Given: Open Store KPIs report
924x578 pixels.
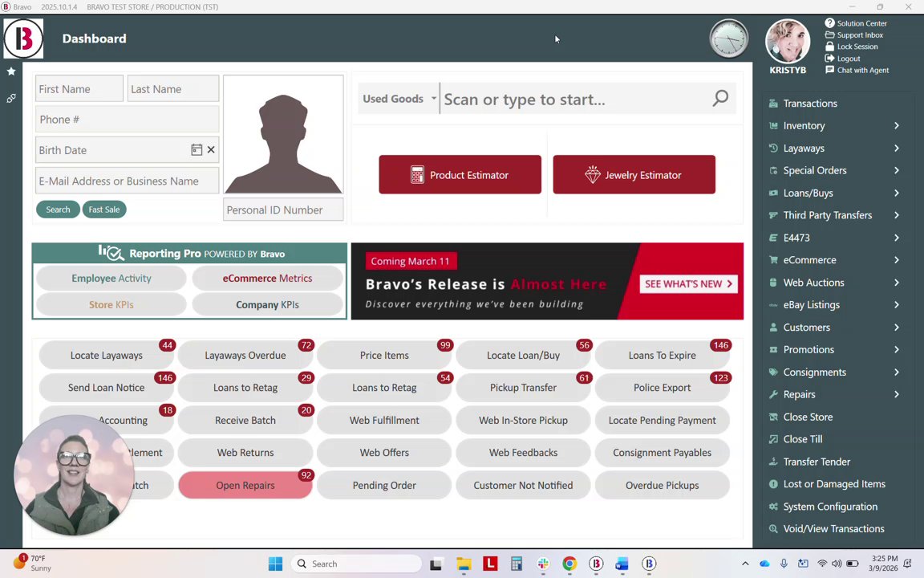Looking at the screenshot, I should (x=111, y=305).
